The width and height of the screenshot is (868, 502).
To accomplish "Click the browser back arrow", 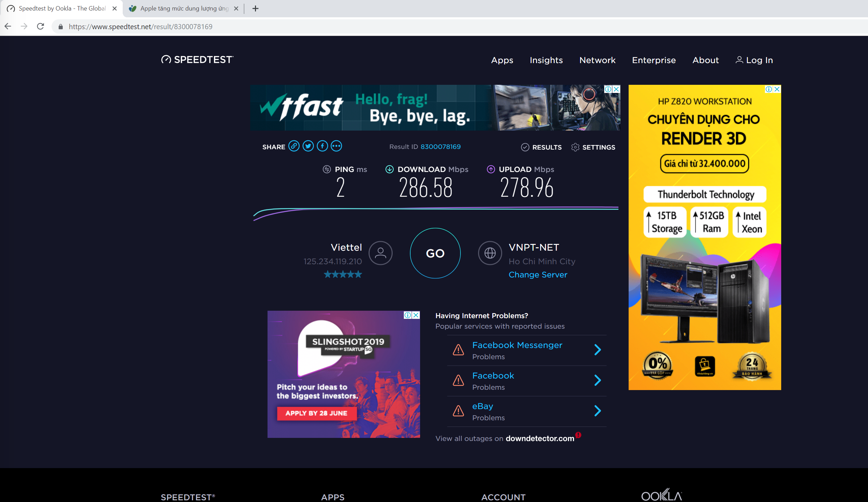I will pos(8,26).
